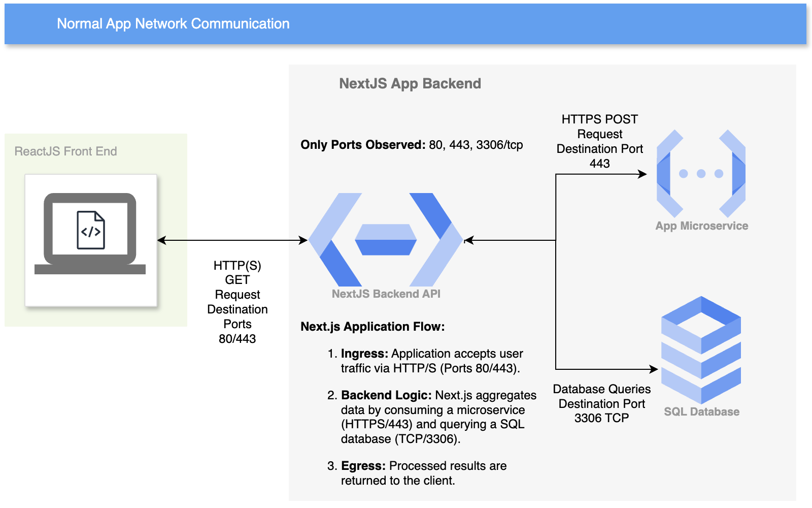Click the 'NextJS Backend API' caption
The height and width of the screenshot is (508, 812).
[386, 294]
